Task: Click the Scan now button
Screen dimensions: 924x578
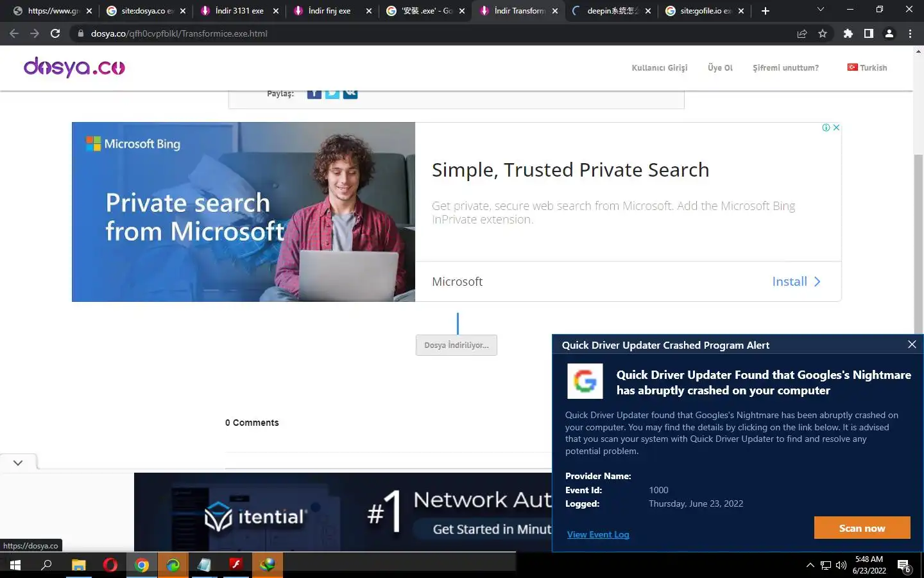Action: point(862,528)
